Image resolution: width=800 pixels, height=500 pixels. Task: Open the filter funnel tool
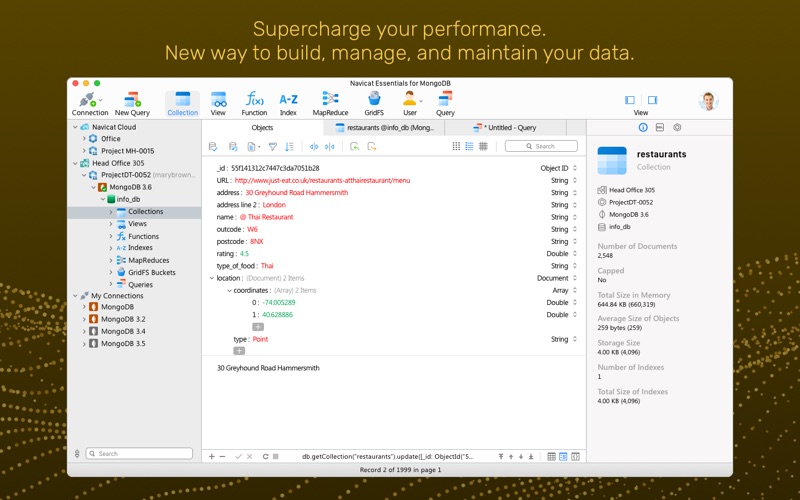(x=273, y=147)
